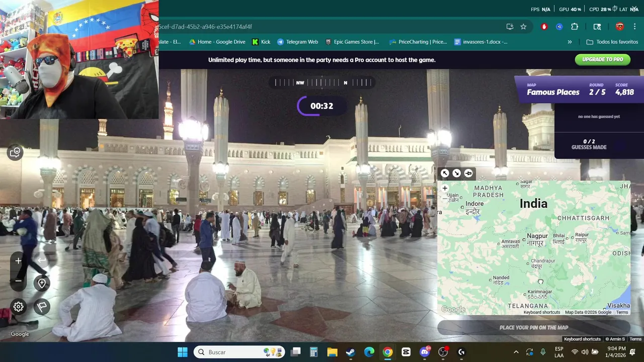The image size is (644, 362).
Task: Open Logitech G HUB from taskbar
Action: (x=461, y=352)
